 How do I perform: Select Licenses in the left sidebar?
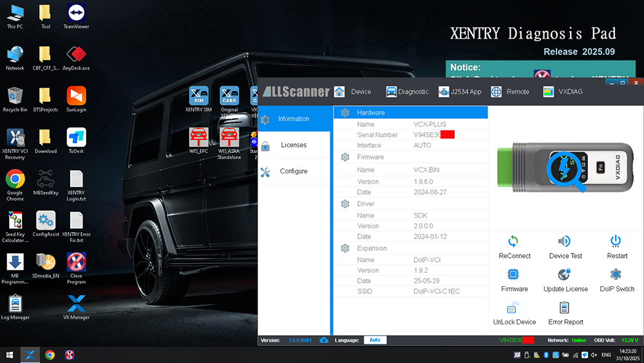[294, 145]
